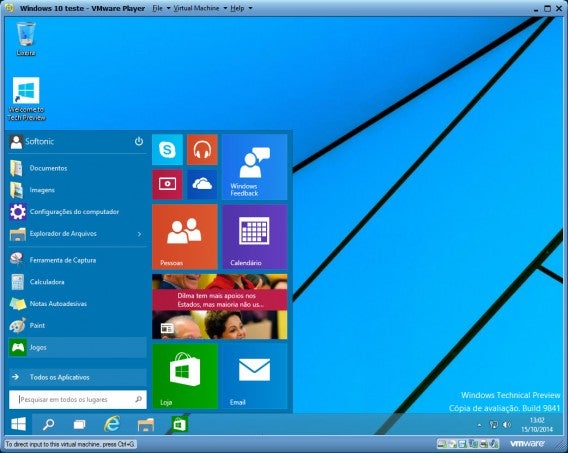The image size is (568, 453).
Task: Show hidden tray icons arrow
Action: tap(480, 425)
